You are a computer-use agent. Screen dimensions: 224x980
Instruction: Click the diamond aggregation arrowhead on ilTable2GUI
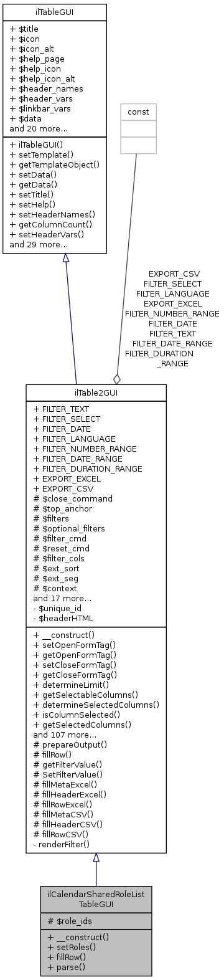[x=116, y=378]
